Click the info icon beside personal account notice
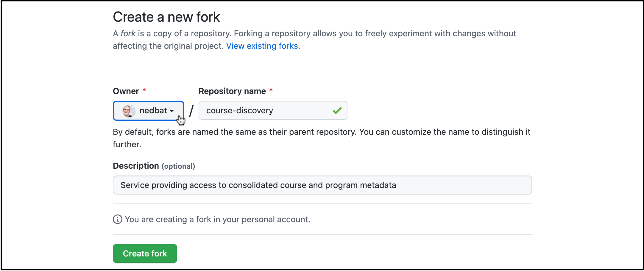The height and width of the screenshot is (271, 644). tap(117, 220)
